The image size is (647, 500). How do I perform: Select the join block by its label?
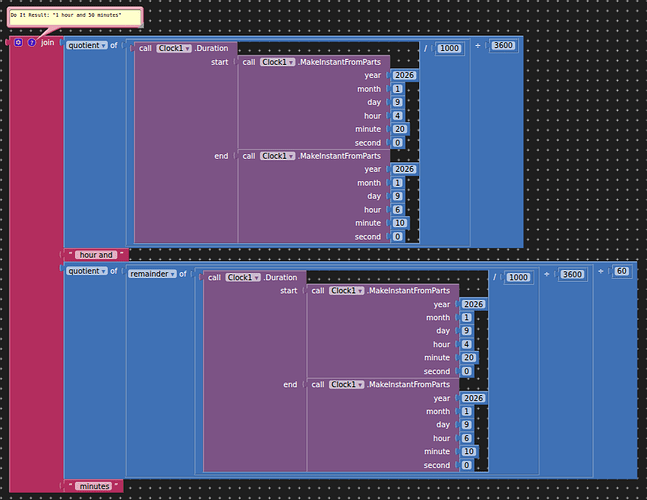coord(47,42)
